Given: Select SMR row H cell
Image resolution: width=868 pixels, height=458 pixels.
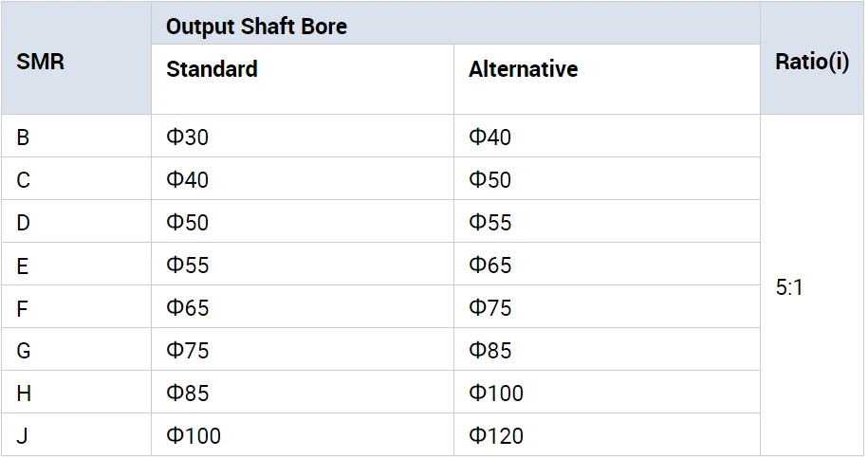Looking at the screenshot, I should (x=76, y=392).
